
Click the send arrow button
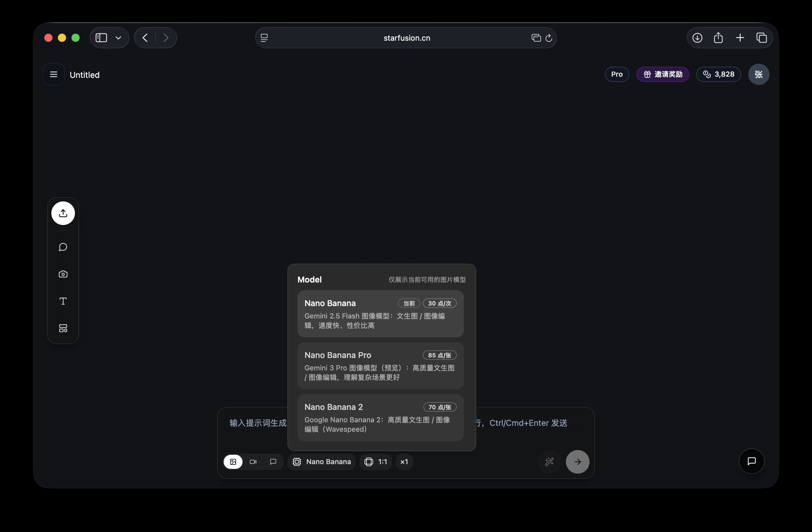coord(577,462)
